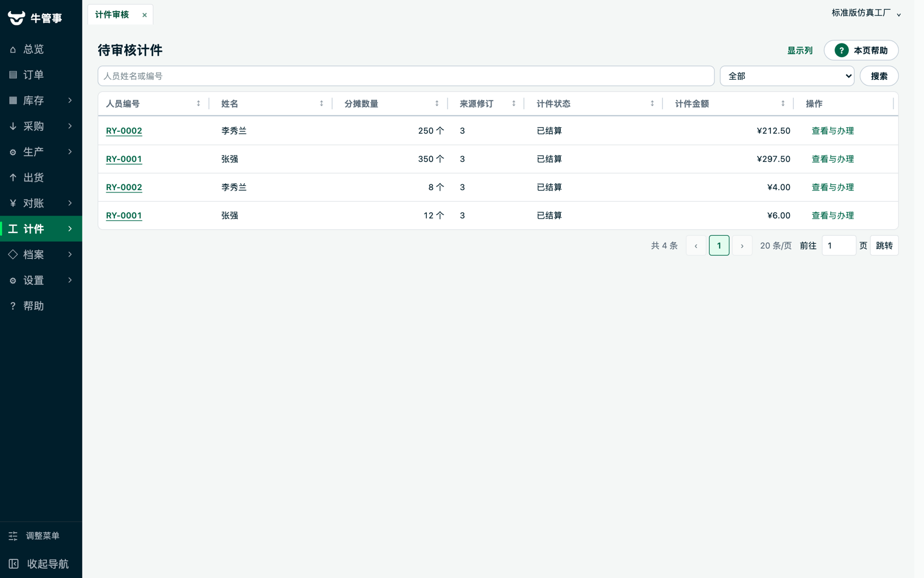Click the 搜索 button

pos(879,76)
